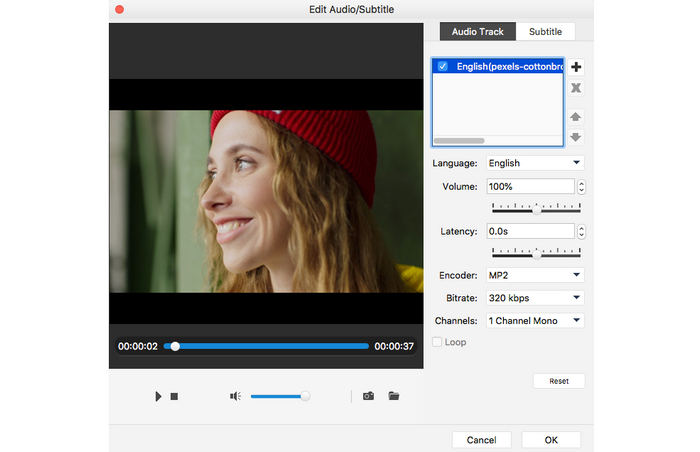Adjust the preview volume slider
Viewport: 700px width, 452px height.
pos(280,396)
